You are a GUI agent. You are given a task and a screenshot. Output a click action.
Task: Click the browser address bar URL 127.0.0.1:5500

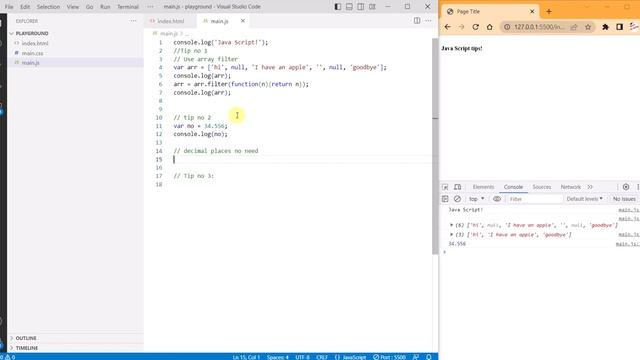pos(539,27)
